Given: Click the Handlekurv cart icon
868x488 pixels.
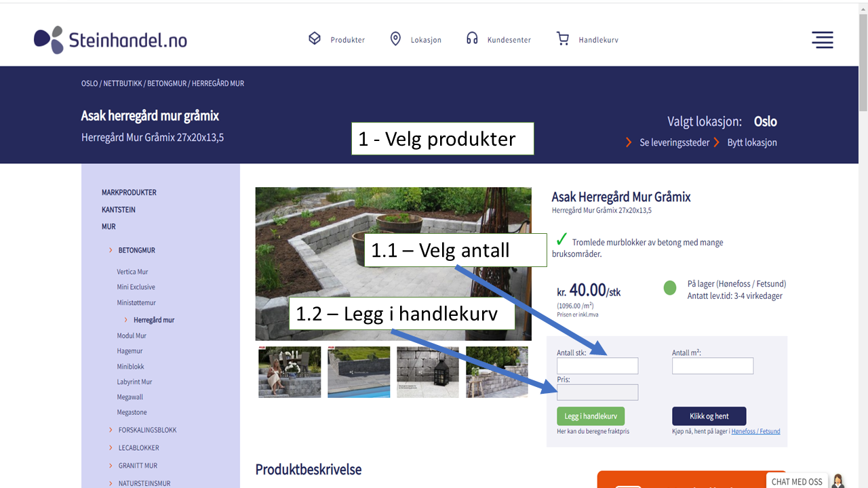Looking at the screenshot, I should tap(563, 39).
